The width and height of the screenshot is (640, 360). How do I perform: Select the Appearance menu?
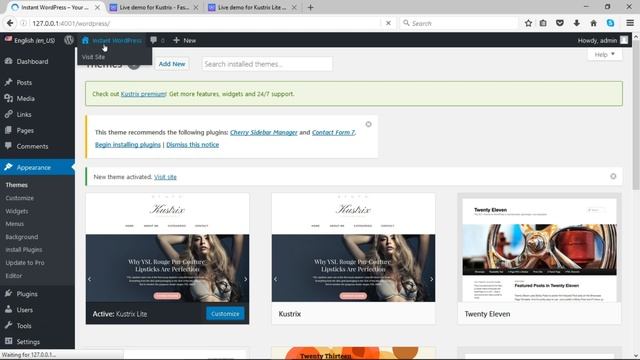point(37,167)
